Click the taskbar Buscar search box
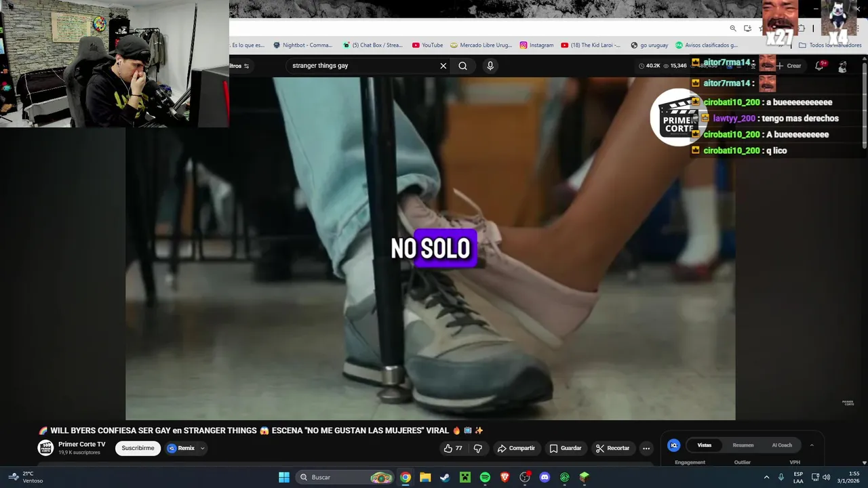868x488 pixels. click(x=346, y=477)
